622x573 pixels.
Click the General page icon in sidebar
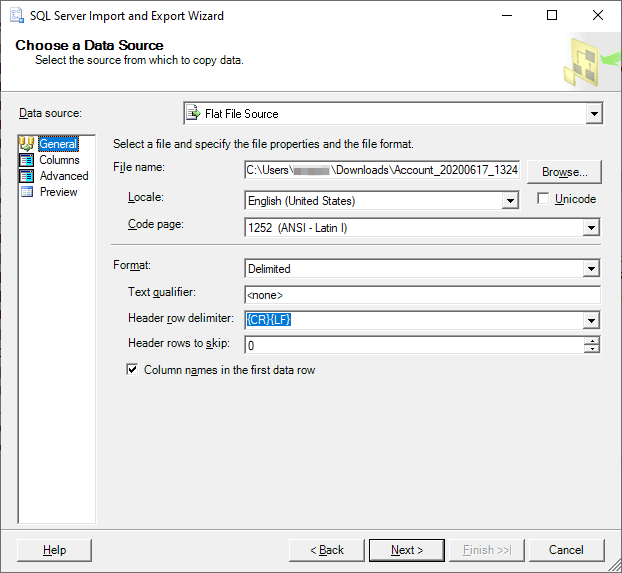pos(27,144)
